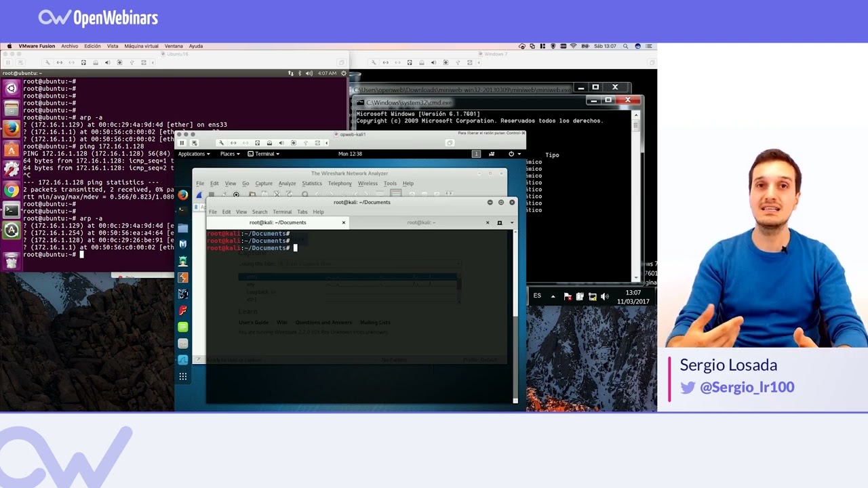This screenshot has height=488, width=868.
Task: Click the Windows taskbar volume icon
Action: click(604, 296)
